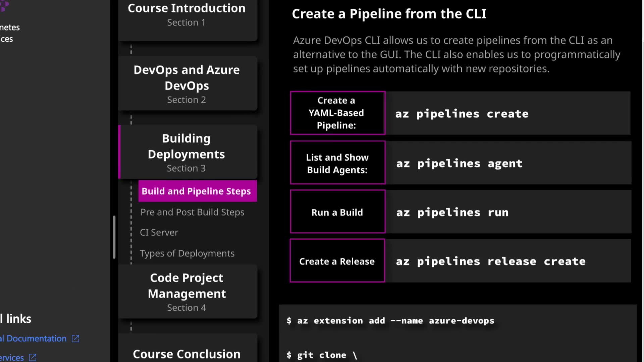The width and height of the screenshot is (644, 362).
Task: Go to Pre and Post Build Steps
Action: point(192,212)
